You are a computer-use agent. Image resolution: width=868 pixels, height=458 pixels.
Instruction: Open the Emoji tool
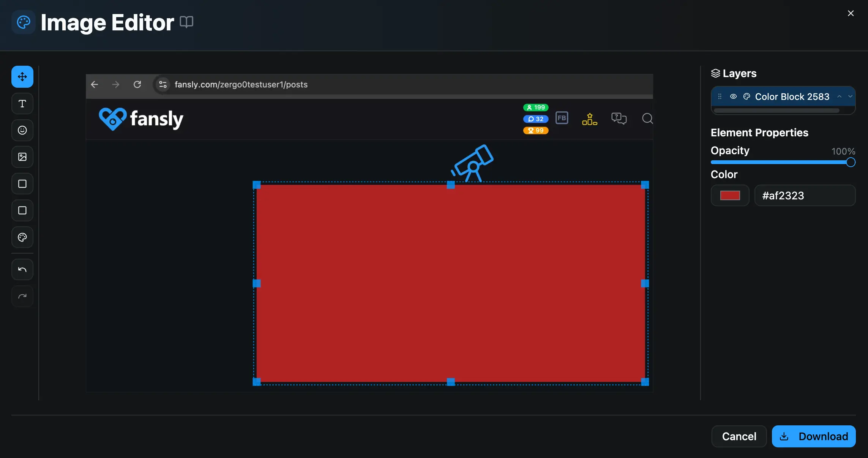22,130
